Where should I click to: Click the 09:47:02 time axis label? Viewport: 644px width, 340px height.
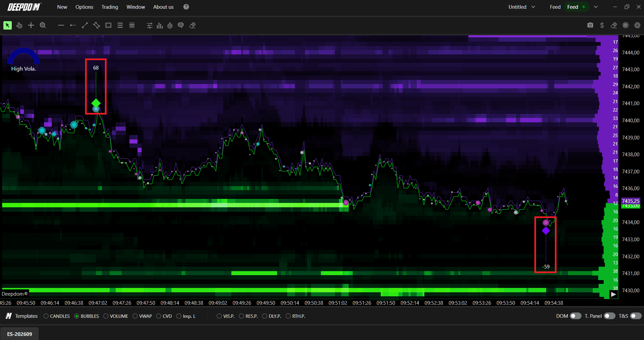click(98, 303)
